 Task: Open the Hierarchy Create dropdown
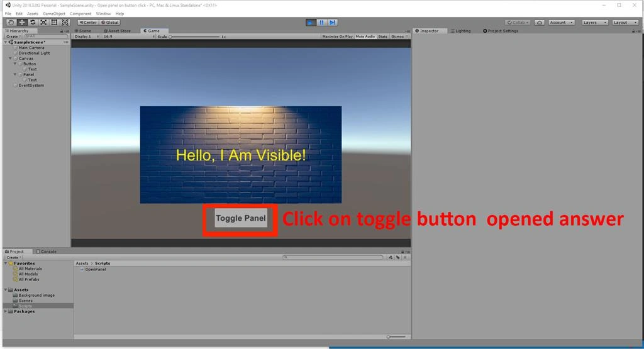pyautogui.click(x=13, y=36)
